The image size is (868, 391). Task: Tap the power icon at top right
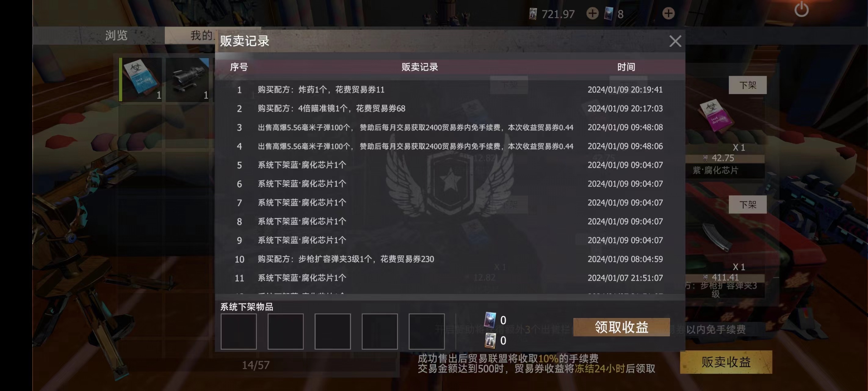[801, 9]
